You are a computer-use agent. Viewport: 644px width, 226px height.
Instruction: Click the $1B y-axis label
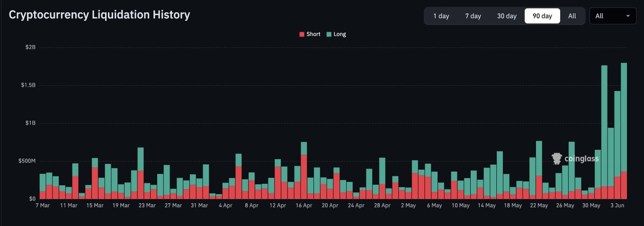pyautogui.click(x=31, y=123)
